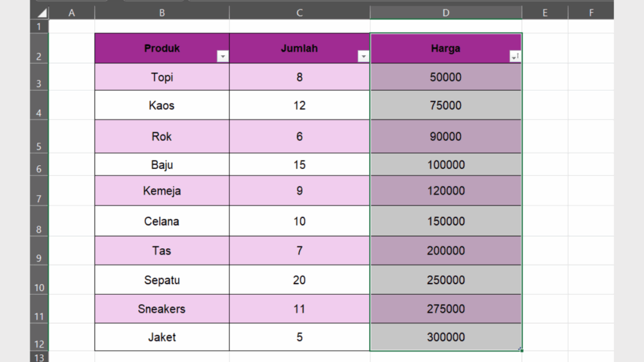Select row 7 header
Viewport: 644px width, 362px height.
tap(39, 191)
